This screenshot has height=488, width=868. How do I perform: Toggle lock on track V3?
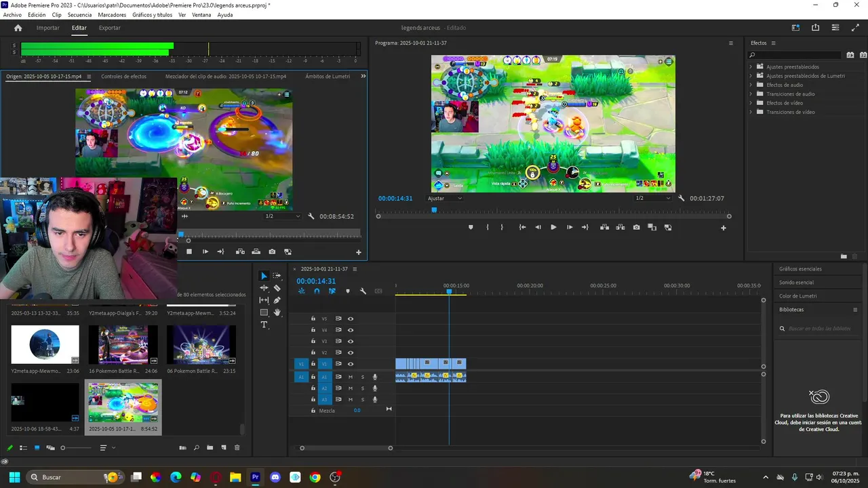point(313,341)
